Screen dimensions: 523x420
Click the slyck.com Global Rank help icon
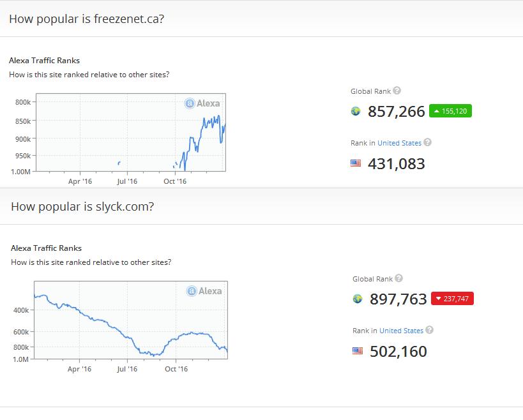pyautogui.click(x=398, y=278)
